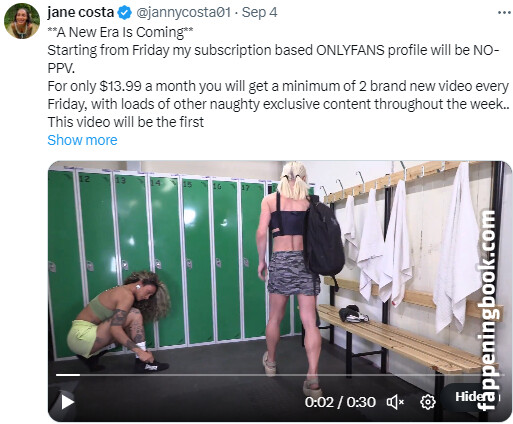Open the three-dot more options menu
The image size is (513, 424).
504,13
